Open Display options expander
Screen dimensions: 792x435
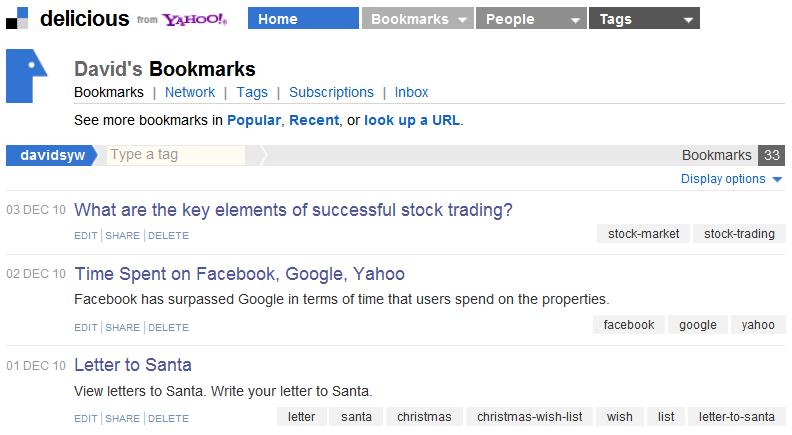click(731, 179)
